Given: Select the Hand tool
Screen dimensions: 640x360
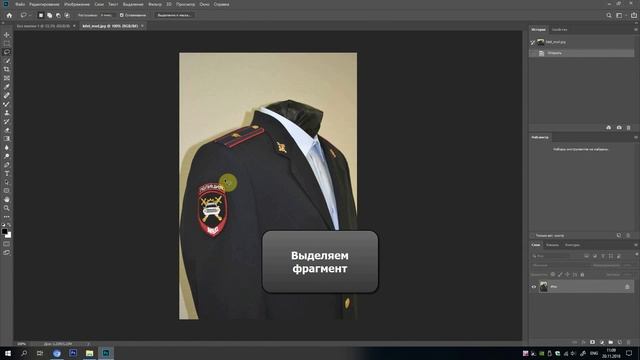Looking at the screenshot, I should click(x=7, y=200).
